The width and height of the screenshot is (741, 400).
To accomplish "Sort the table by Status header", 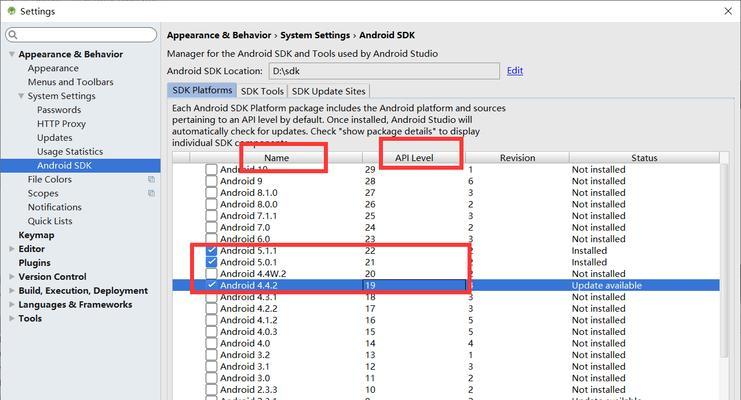I will click(644, 157).
